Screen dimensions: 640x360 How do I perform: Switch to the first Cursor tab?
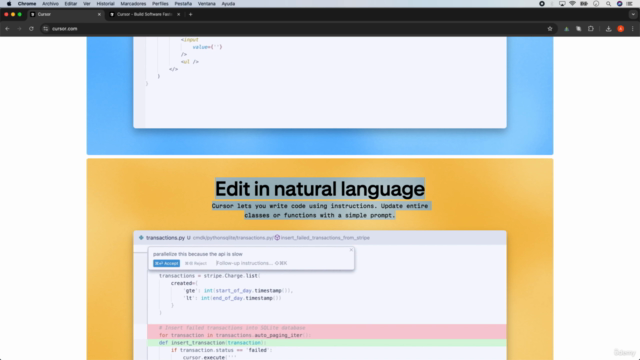pos(65,14)
